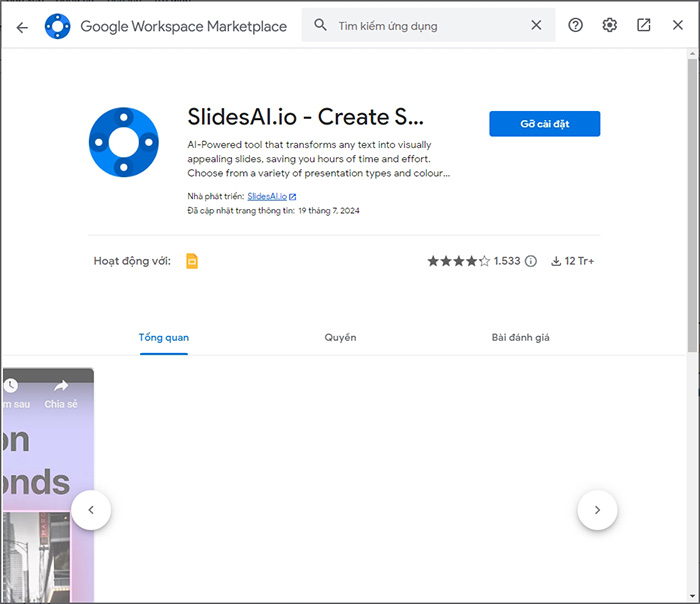Show previous screenshot with left chevron
The width and height of the screenshot is (700, 604).
coord(91,510)
